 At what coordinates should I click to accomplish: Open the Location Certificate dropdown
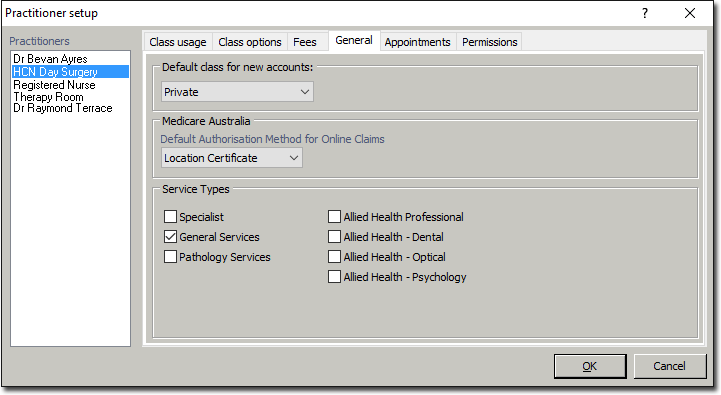click(x=232, y=158)
